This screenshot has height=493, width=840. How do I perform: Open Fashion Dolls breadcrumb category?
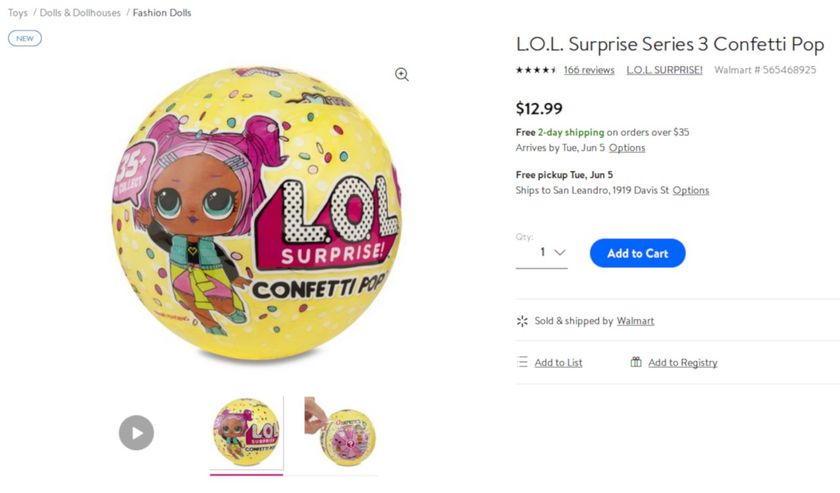[x=162, y=13]
